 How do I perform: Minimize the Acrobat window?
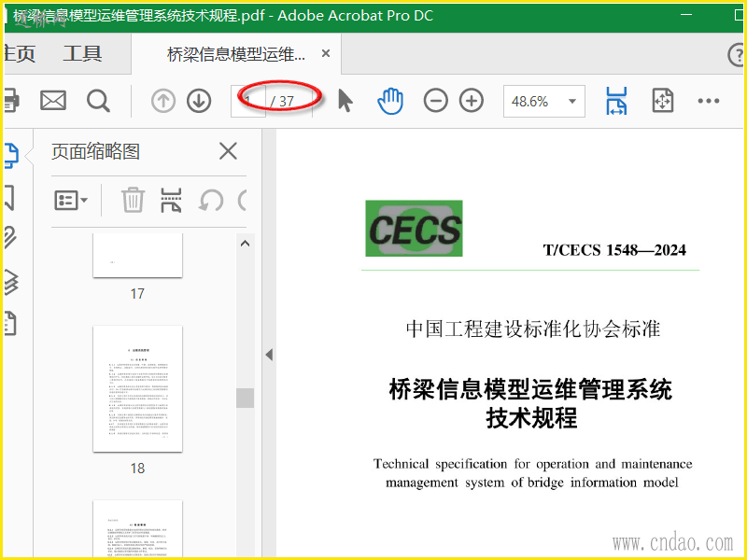click(x=686, y=15)
